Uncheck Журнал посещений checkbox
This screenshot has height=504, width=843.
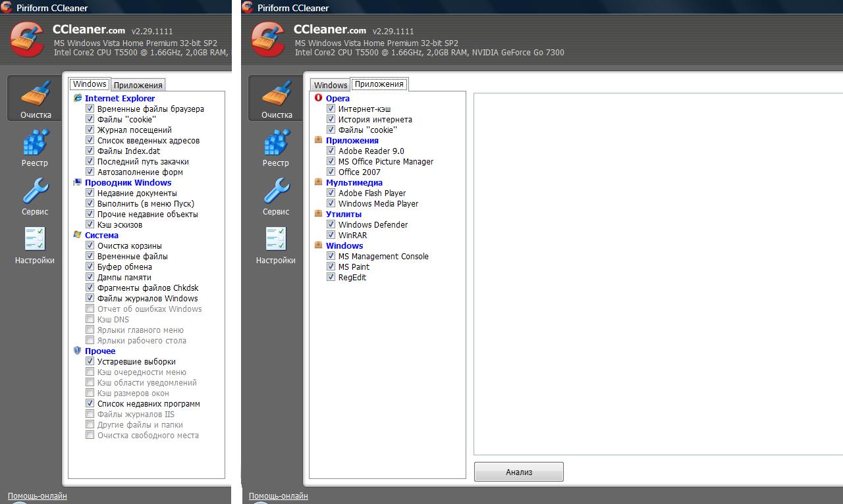click(90, 130)
